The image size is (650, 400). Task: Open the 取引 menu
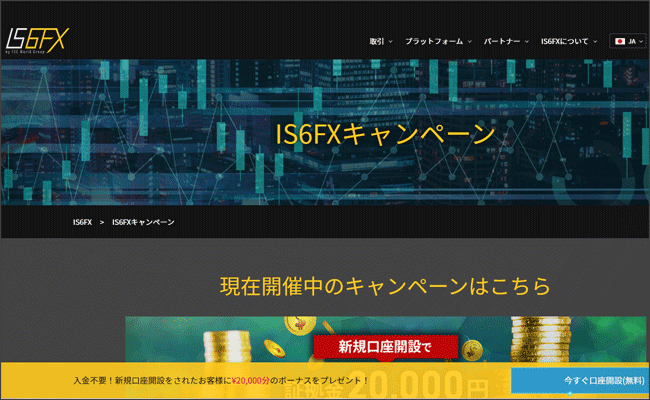(x=381, y=41)
